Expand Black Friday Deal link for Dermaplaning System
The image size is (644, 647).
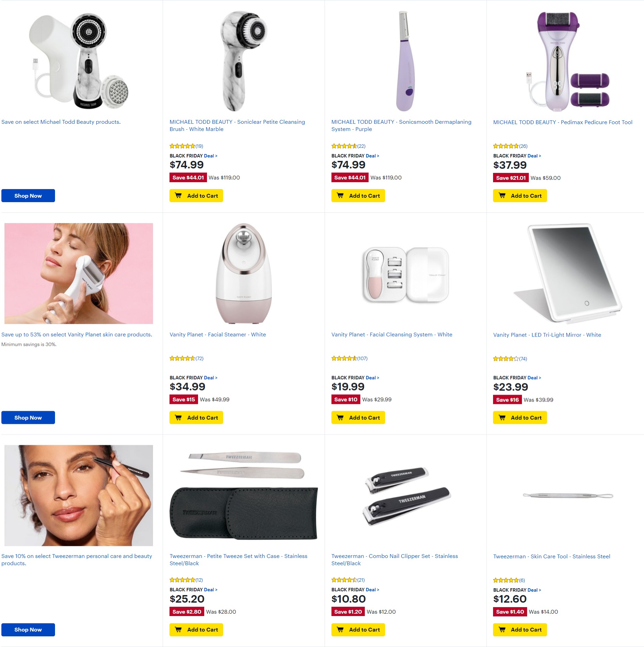(x=372, y=156)
